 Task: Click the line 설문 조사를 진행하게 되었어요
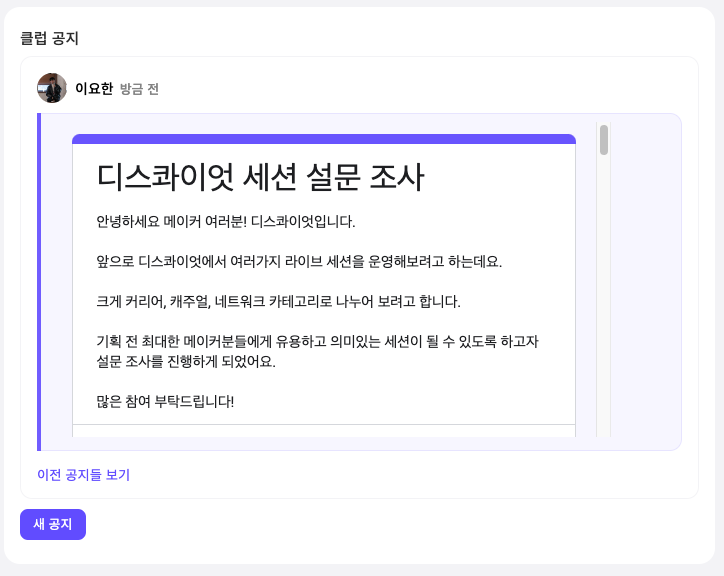point(186,361)
